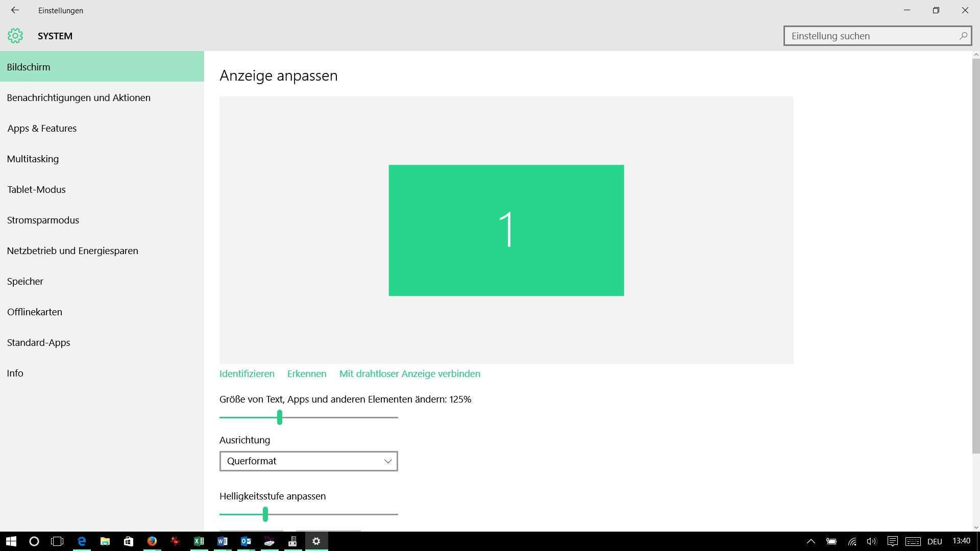Open Microsoft Edge from taskbar

pos(82,541)
